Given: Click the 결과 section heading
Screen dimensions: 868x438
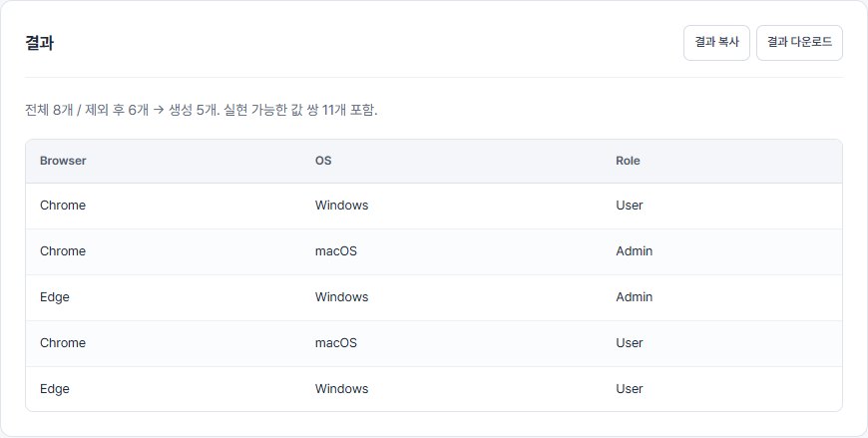Looking at the screenshot, I should tap(39, 43).
